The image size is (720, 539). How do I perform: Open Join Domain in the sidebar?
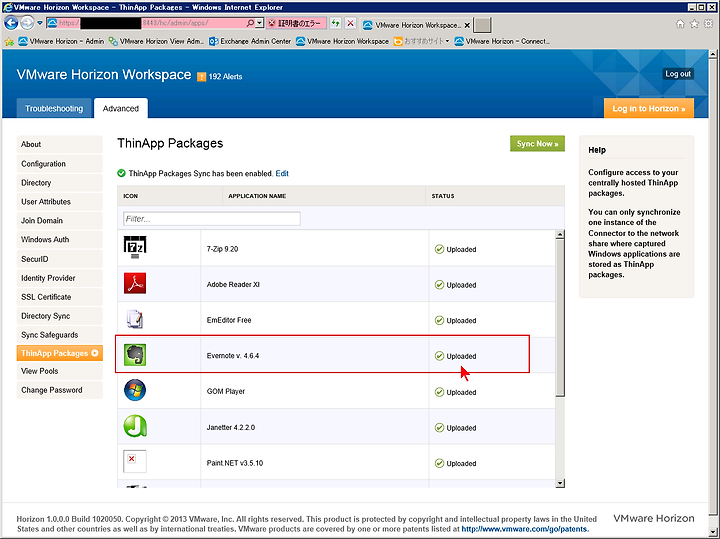(60, 220)
